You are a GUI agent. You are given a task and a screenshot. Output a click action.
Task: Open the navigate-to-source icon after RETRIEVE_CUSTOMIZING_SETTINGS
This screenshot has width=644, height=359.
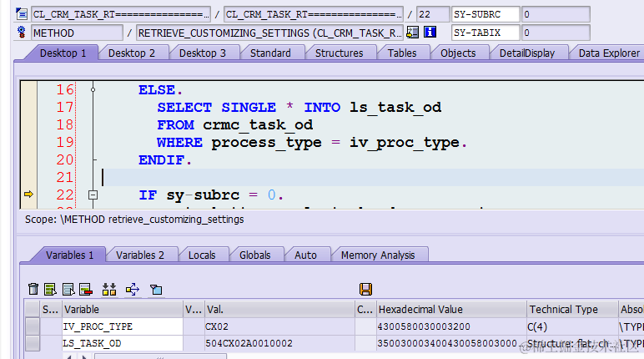point(412,32)
